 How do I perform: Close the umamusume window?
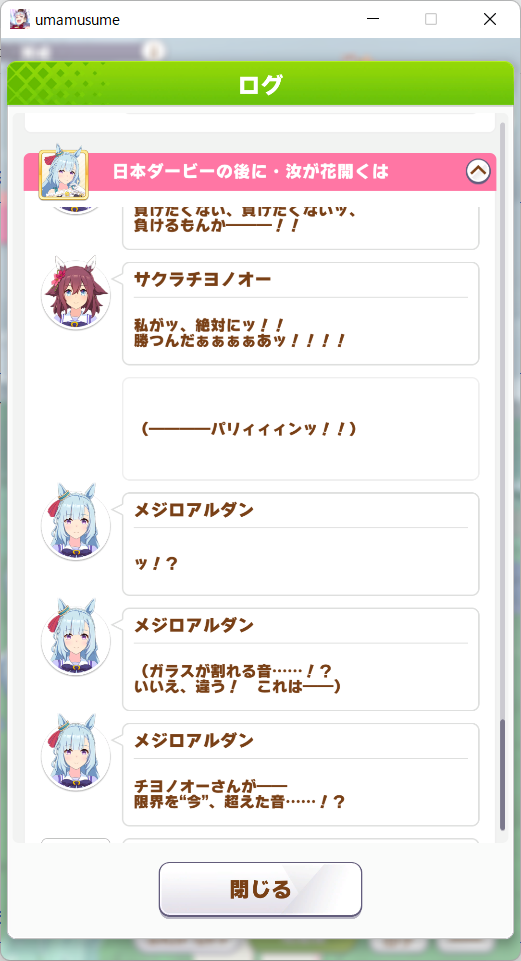point(490,20)
